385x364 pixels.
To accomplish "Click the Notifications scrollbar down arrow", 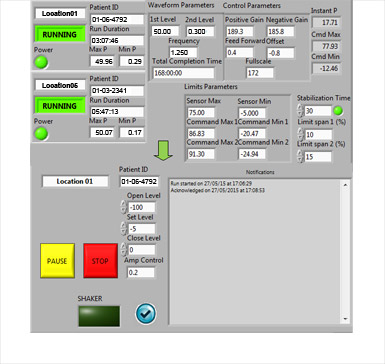I will pyautogui.click(x=345, y=319).
